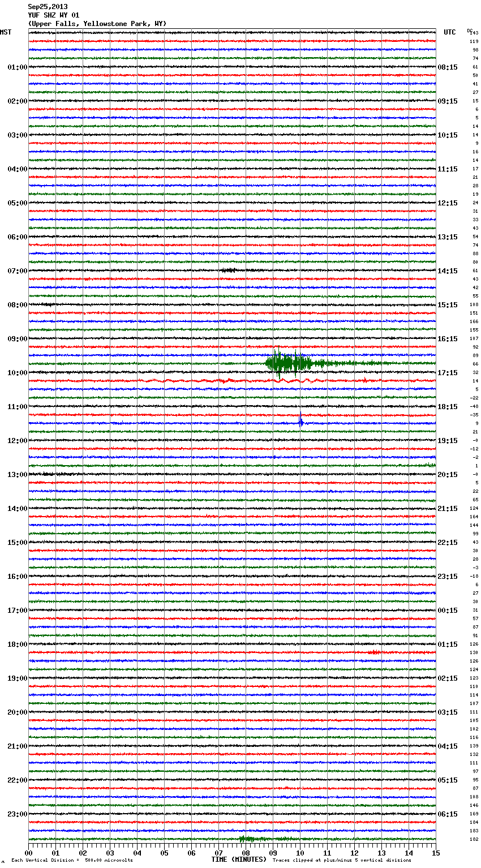Click the 05 tick on the minutes axis
The width and height of the screenshot is (481, 868).
click(164, 853)
